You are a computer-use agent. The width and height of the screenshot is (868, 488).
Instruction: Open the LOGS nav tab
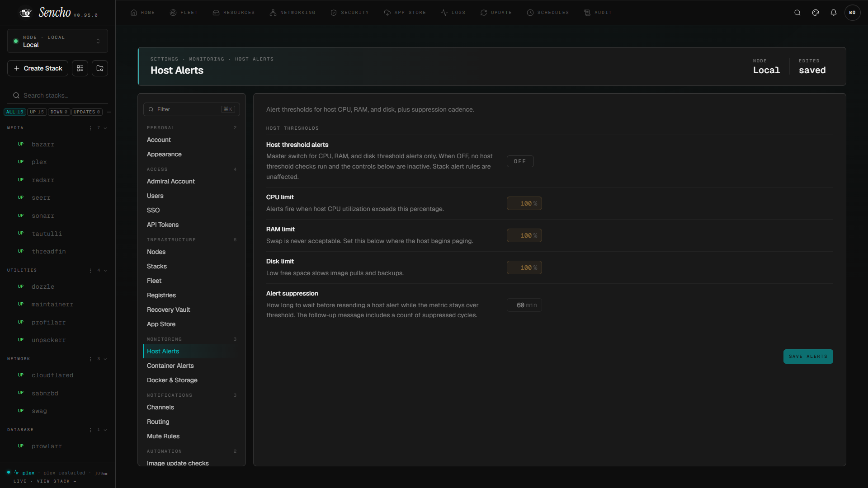453,13
